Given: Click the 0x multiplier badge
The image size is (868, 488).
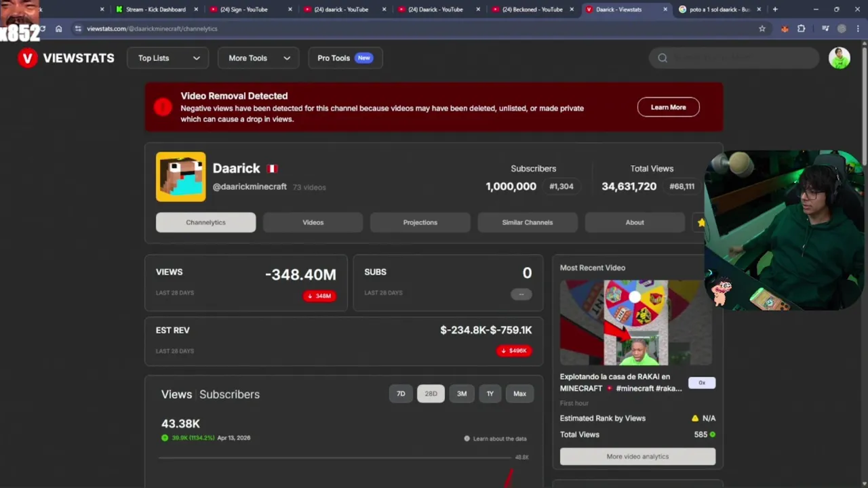Looking at the screenshot, I should tap(702, 383).
